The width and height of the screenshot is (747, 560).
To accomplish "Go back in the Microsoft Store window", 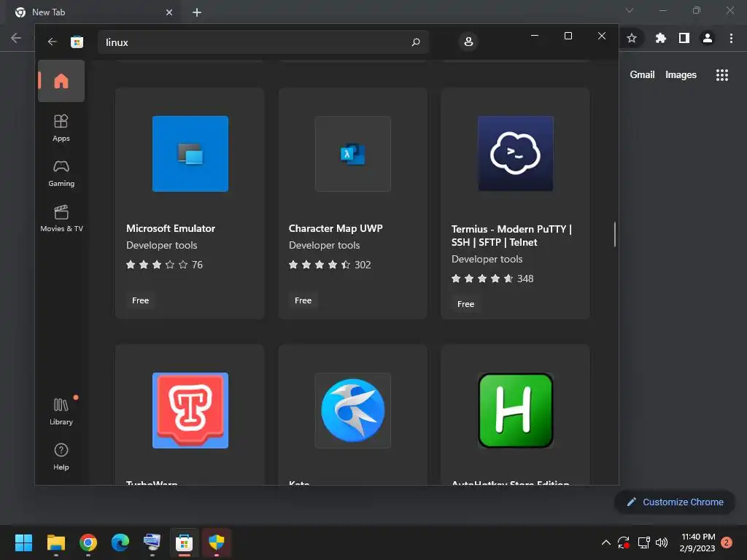I will click(x=53, y=42).
